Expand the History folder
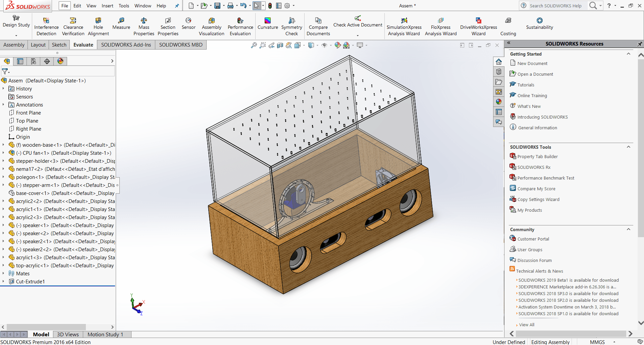This screenshot has width=644, height=345. click(x=3, y=88)
